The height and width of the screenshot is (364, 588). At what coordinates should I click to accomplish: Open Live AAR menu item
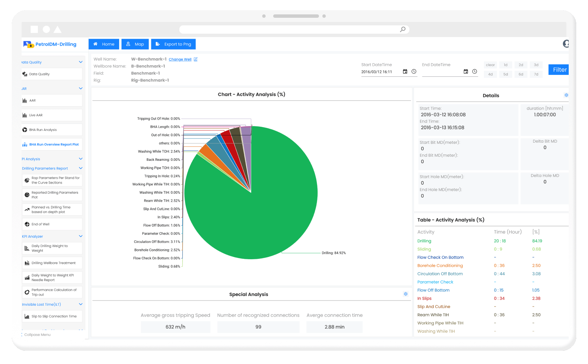[x=52, y=115]
